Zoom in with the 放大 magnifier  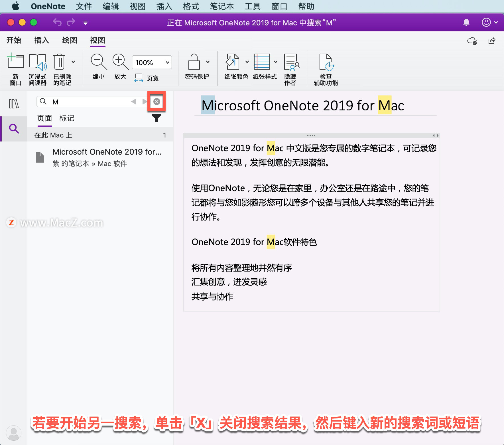tap(120, 67)
